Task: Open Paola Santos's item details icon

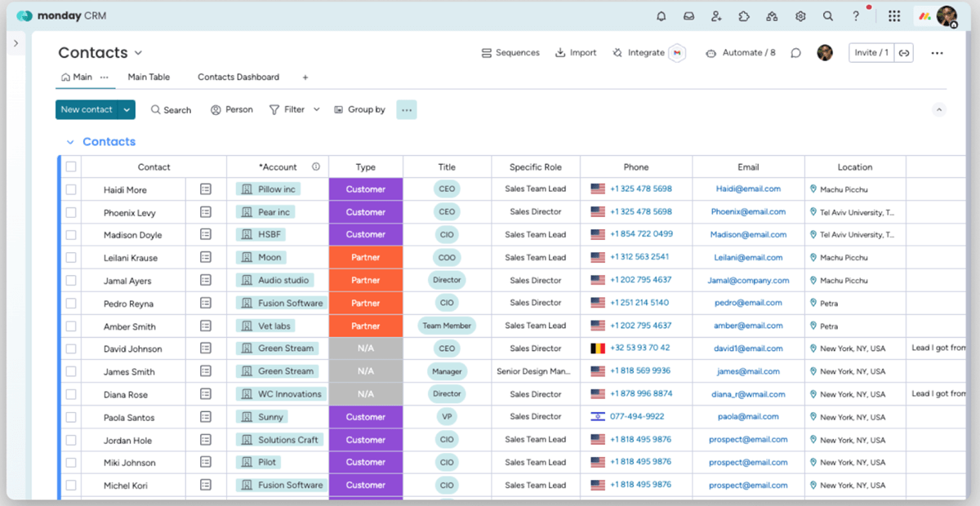Action: tap(206, 417)
